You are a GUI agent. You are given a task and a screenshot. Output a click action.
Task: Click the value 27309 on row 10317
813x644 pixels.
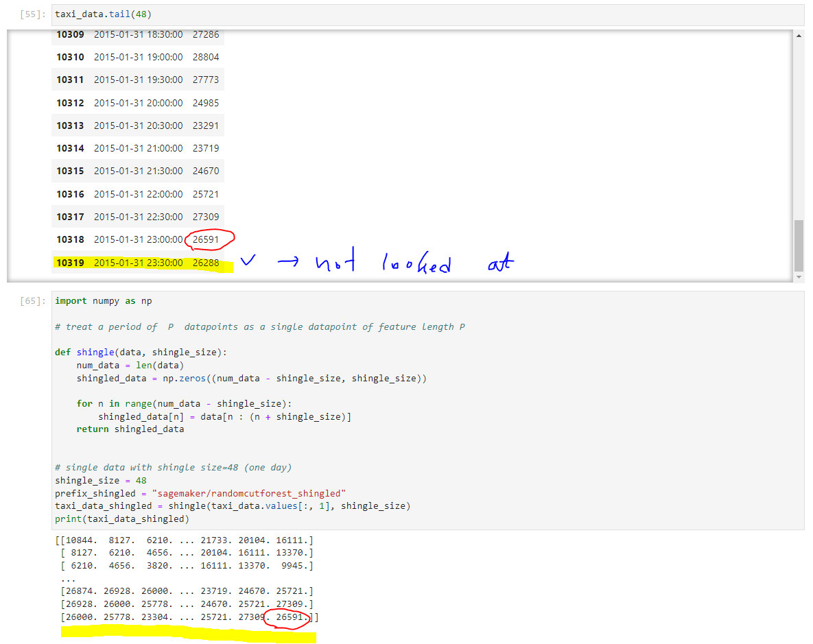click(x=205, y=217)
